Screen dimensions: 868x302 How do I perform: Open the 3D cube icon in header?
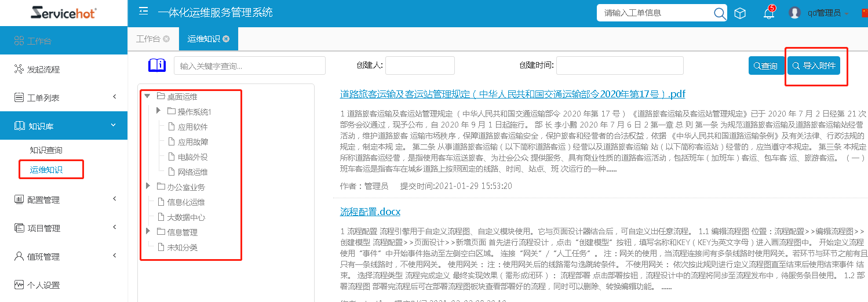point(740,13)
